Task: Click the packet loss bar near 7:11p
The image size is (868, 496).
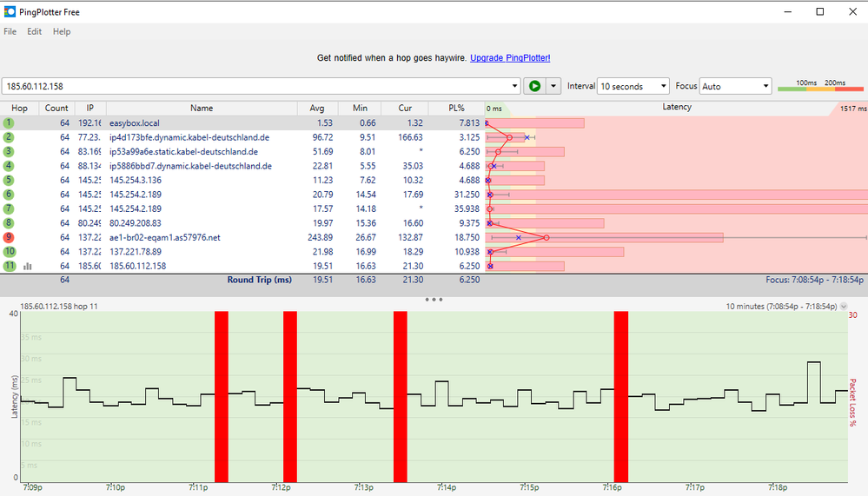Action: coord(222,396)
